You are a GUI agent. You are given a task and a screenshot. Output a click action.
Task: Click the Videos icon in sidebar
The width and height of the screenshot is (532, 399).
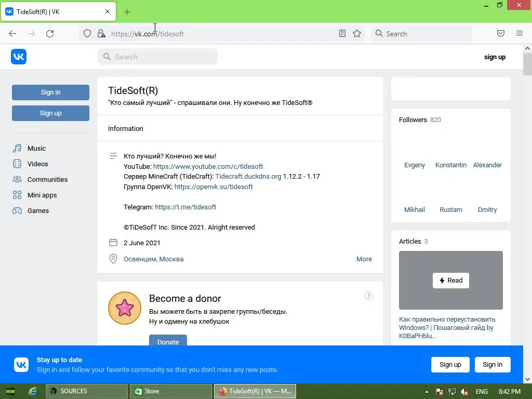coord(17,164)
